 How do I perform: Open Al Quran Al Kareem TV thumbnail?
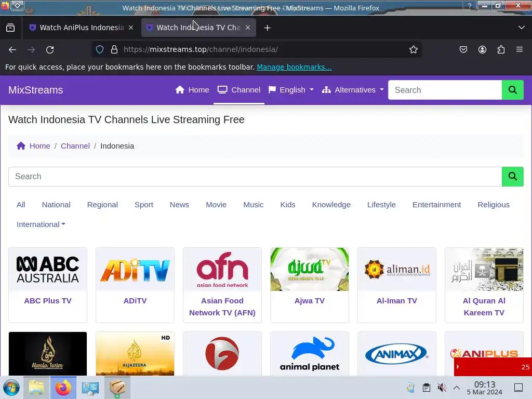tap(484, 270)
